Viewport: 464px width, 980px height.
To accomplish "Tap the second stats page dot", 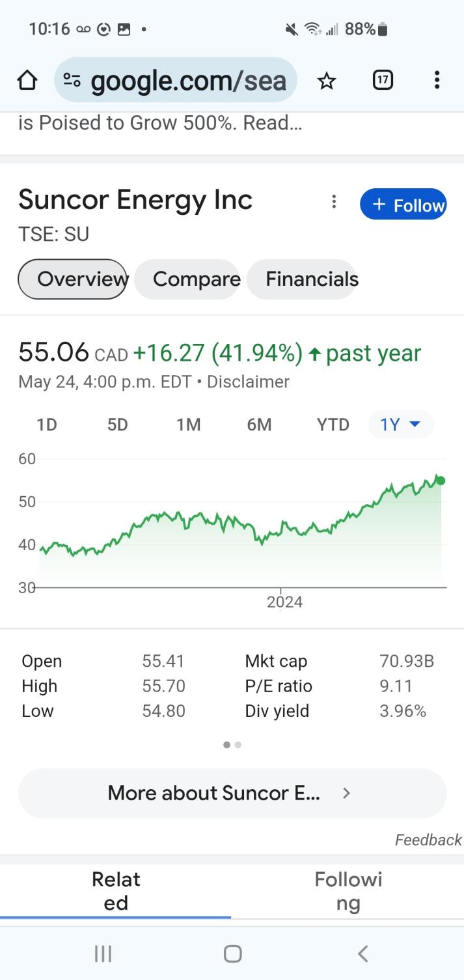I will (x=238, y=745).
